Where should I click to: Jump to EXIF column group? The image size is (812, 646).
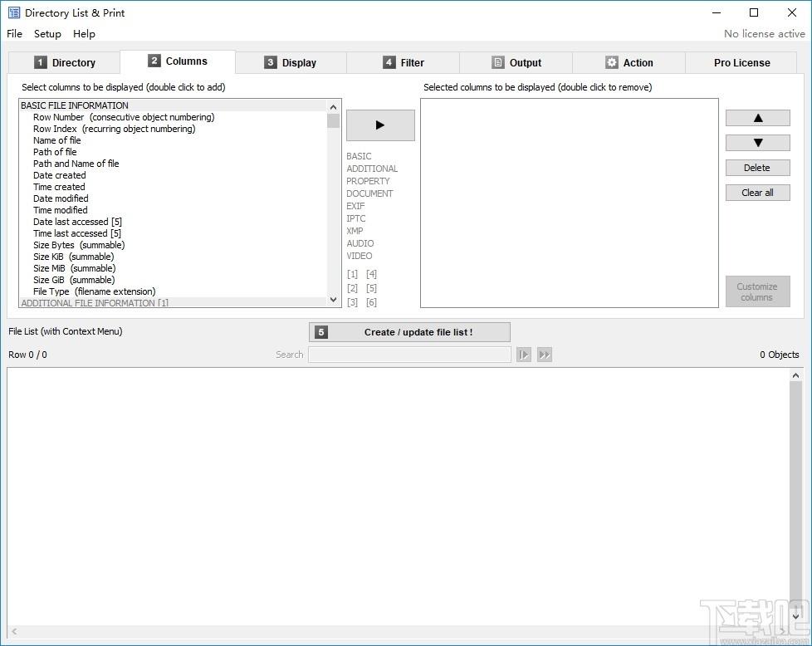[355, 206]
